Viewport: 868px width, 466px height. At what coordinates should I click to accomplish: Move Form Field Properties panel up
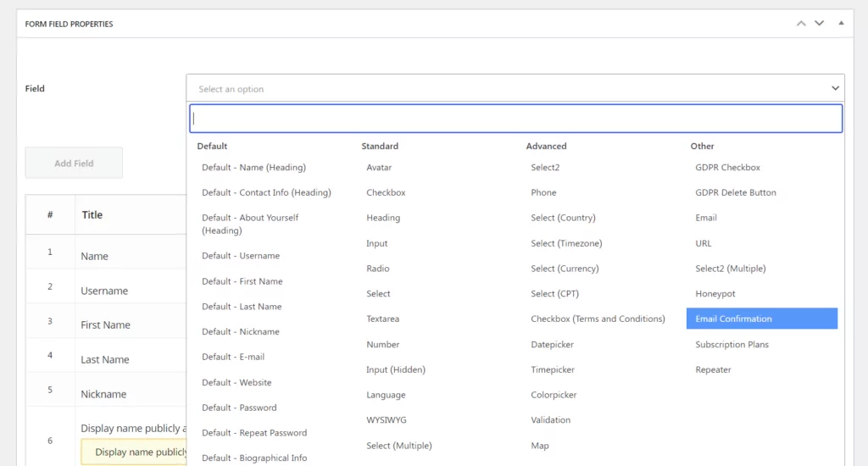point(801,23)
